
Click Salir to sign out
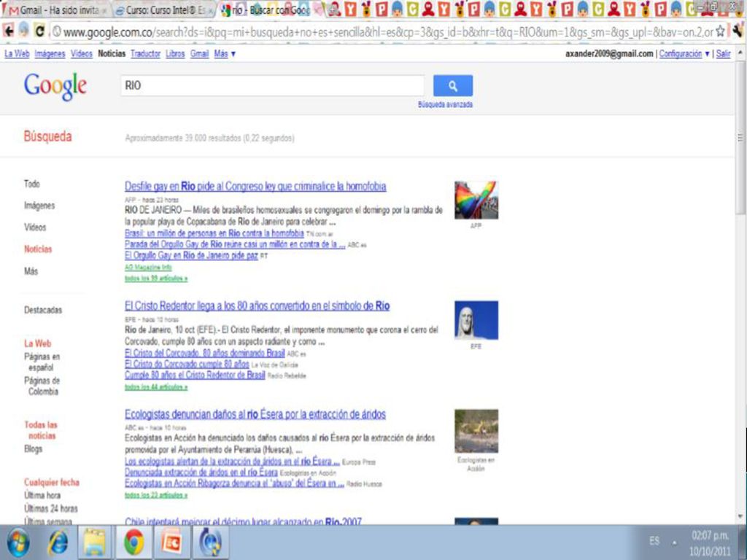point(723,54)
